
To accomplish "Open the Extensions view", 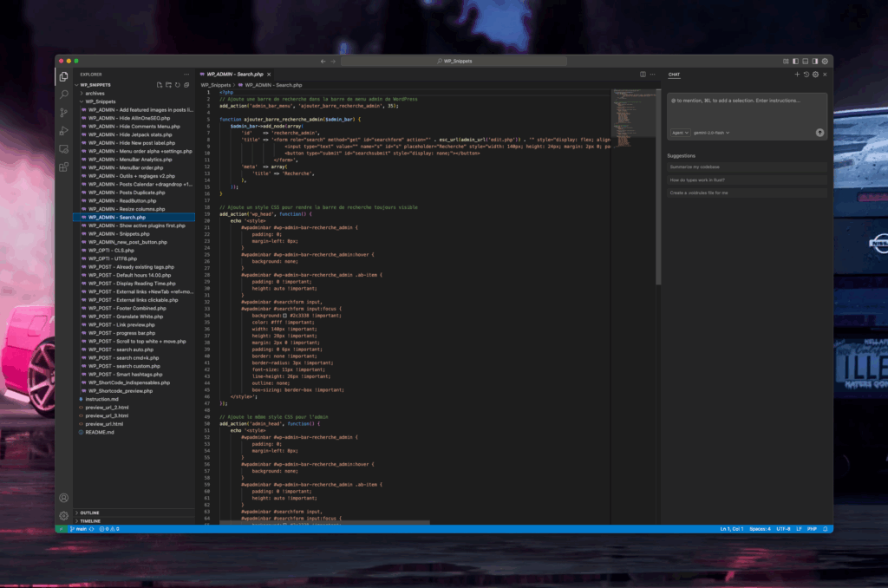I will pyautogui.click(x=63, y=167).
